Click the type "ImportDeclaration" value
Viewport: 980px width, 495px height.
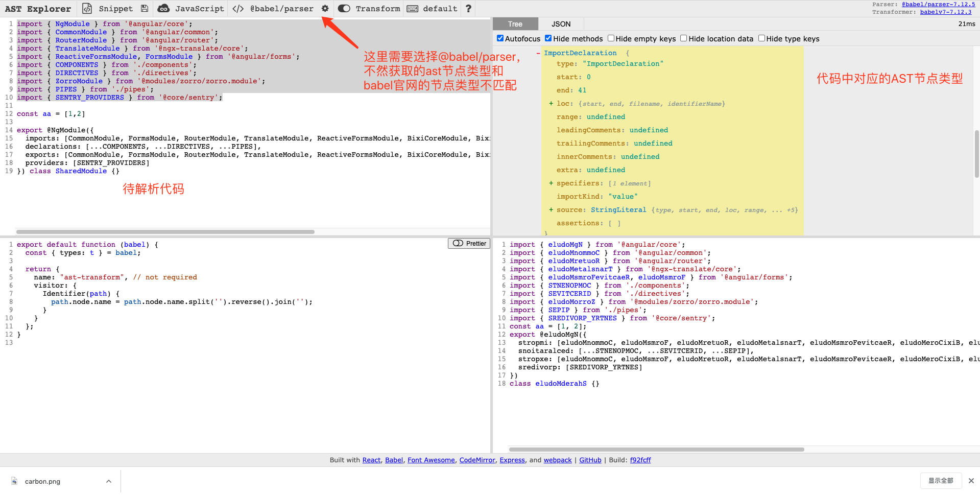point(623,64)
